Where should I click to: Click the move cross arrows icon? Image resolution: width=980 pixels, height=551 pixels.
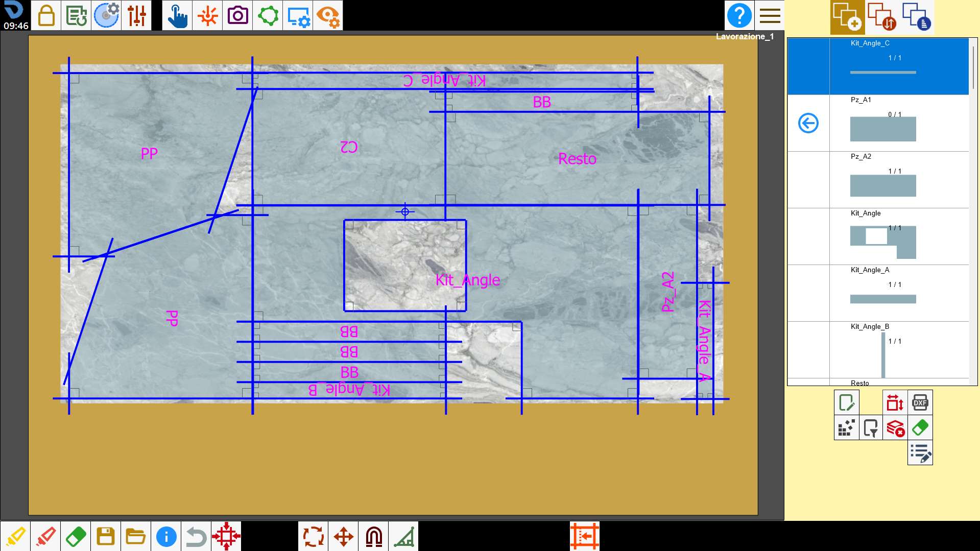[x=343, y=536]
